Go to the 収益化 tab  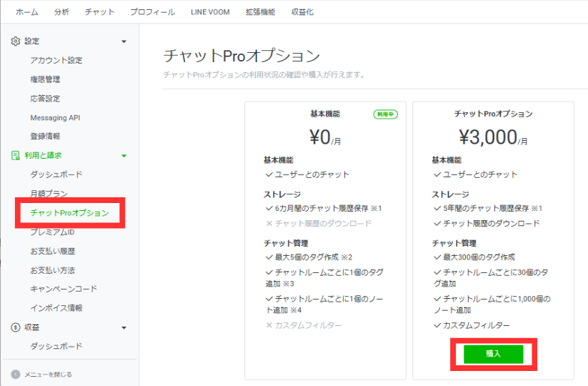[302, 12]
